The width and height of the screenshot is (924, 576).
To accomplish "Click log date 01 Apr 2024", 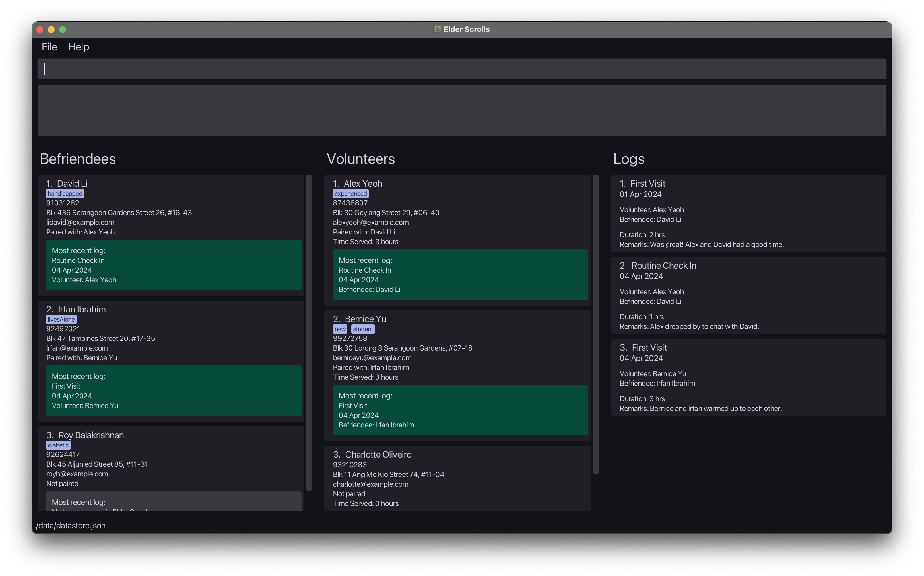I will (x=640, y=194).
